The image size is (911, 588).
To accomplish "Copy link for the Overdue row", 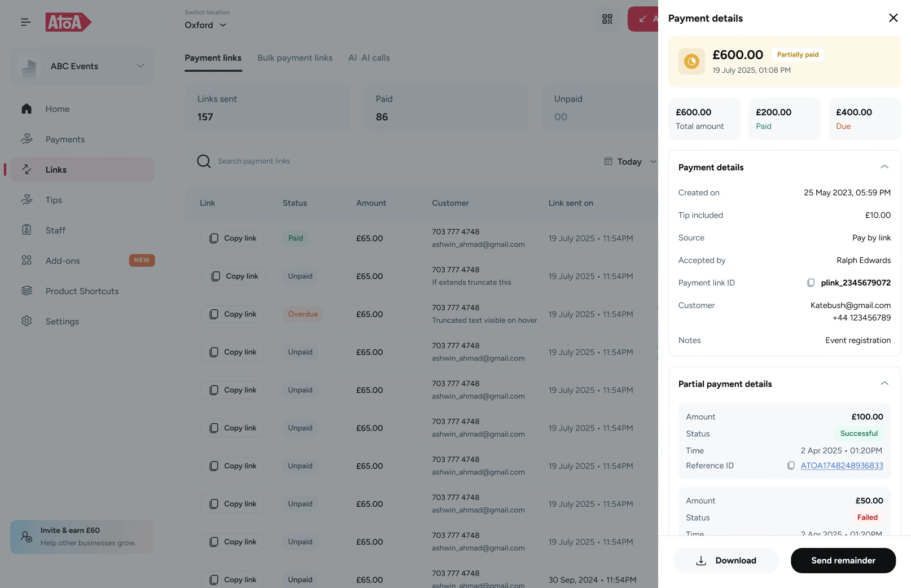I will click(232, 314).
